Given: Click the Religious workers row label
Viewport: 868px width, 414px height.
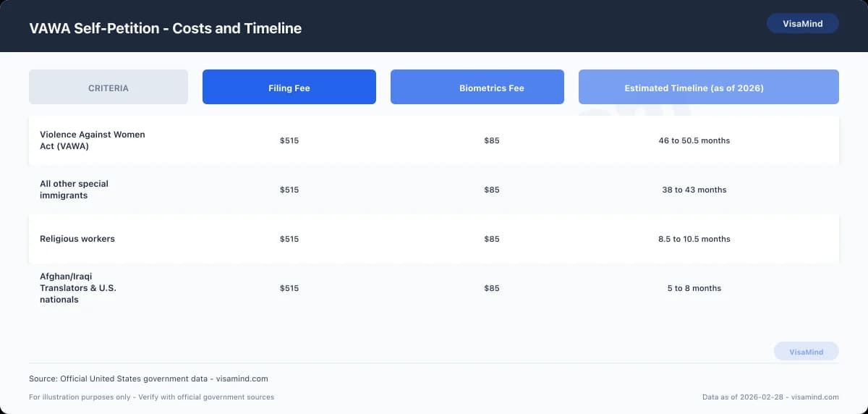Looking at the screenshot, I should click(77, 239).
